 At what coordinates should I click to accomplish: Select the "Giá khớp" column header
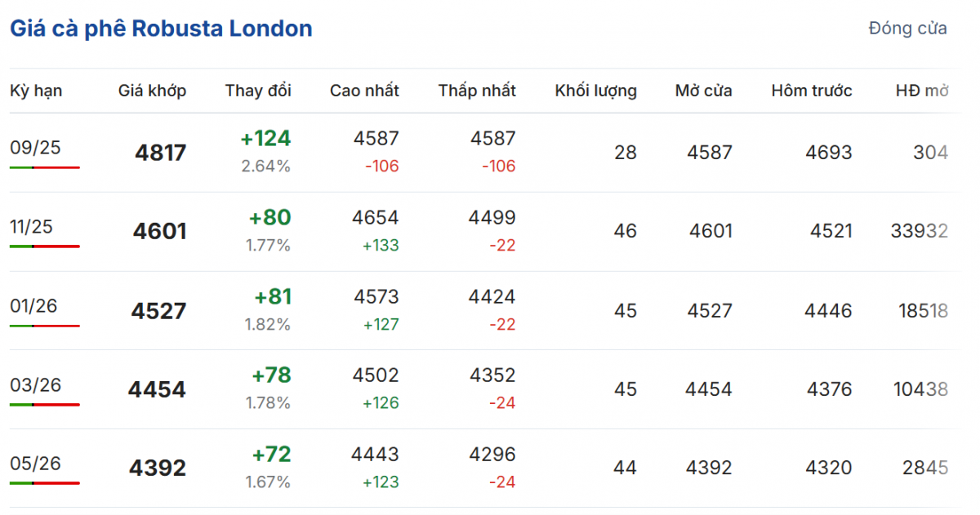tap(152, 91)
